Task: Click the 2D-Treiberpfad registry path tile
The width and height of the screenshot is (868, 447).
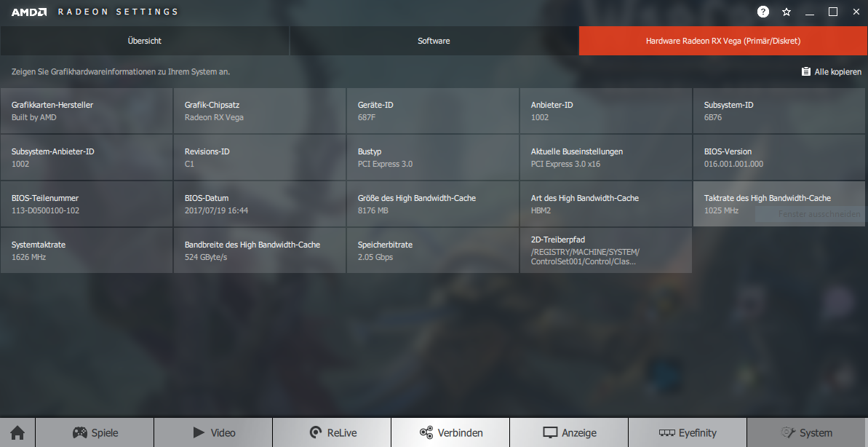Action: tap(605, 250)
